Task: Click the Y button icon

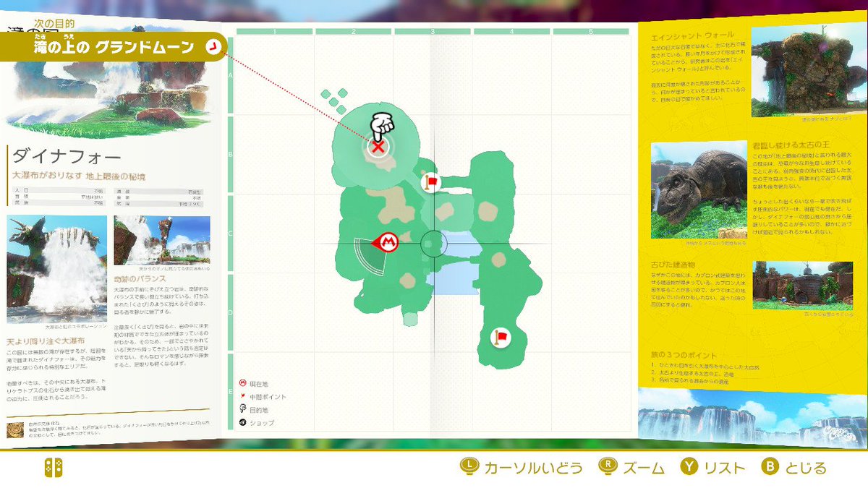Action: pyautogui.click(x=689, y=467)
